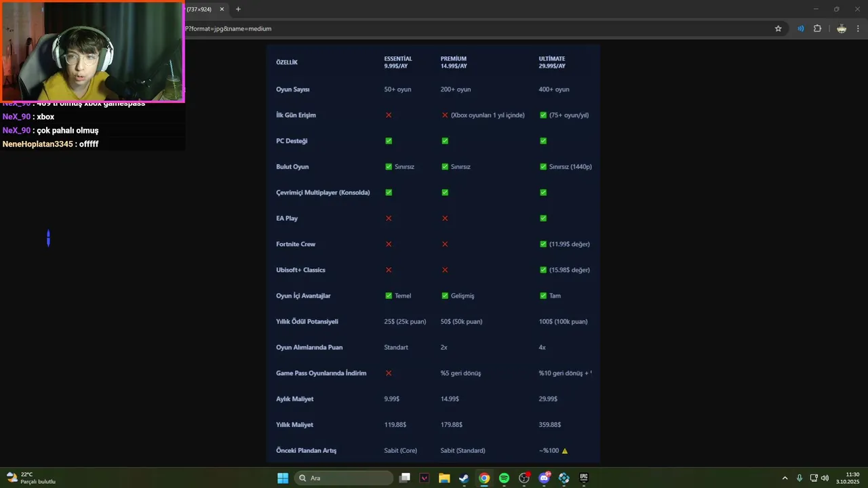The width and height of the screenshot is (868, 488).
Task: Click '(15.98$ değer)' in Ubisoft+ Classics row
Action: click(x=570, y=270)
